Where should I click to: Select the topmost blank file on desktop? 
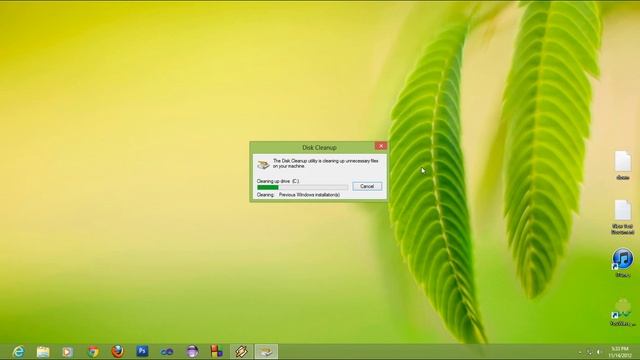coord(622,165)
